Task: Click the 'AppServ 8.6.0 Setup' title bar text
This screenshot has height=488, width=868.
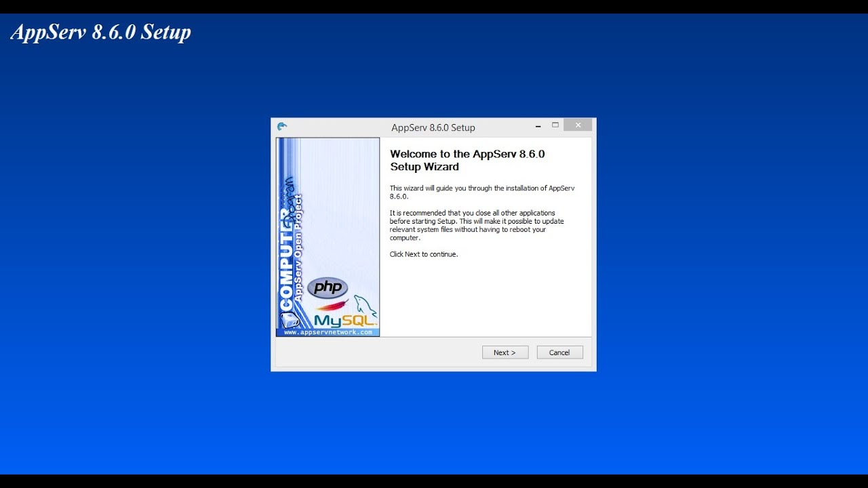Action: [433, 127]
